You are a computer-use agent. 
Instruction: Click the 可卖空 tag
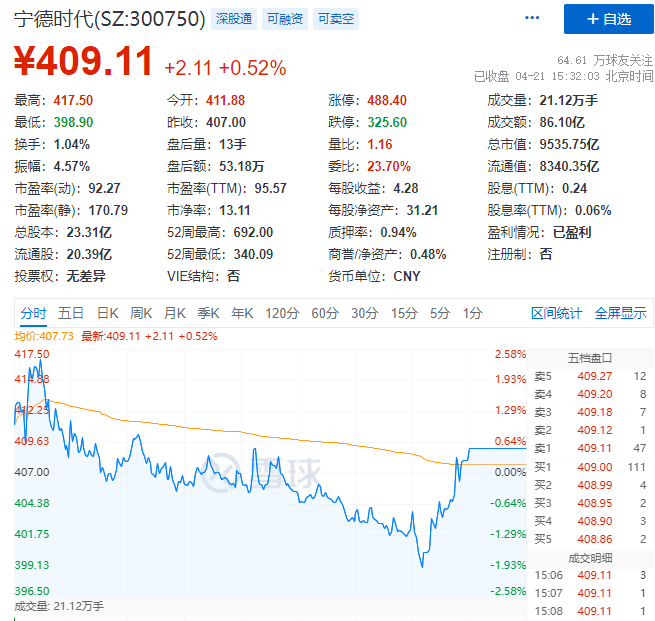336,19
